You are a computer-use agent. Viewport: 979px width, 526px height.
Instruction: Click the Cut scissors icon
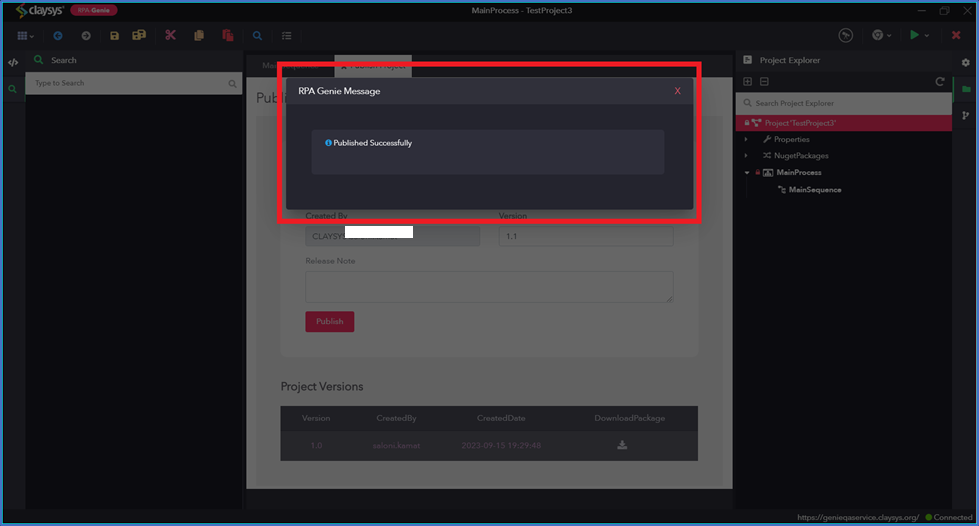[170, 36]
